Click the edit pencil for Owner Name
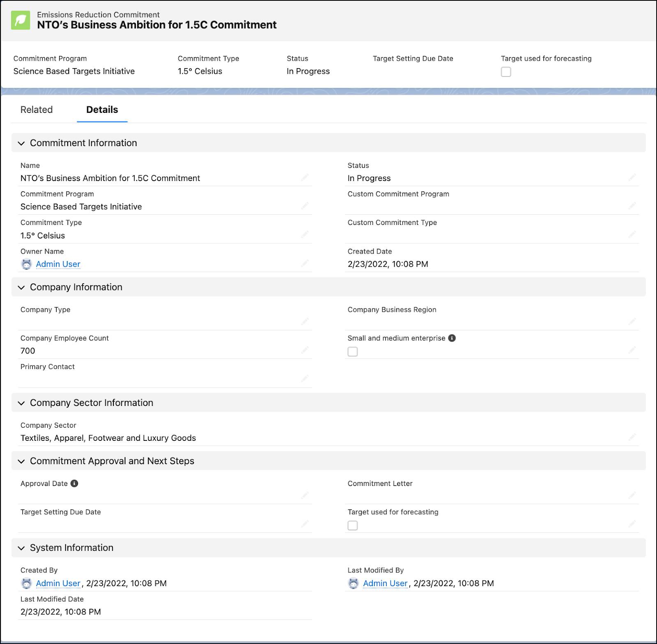657x644 pixels. (305, 263)
